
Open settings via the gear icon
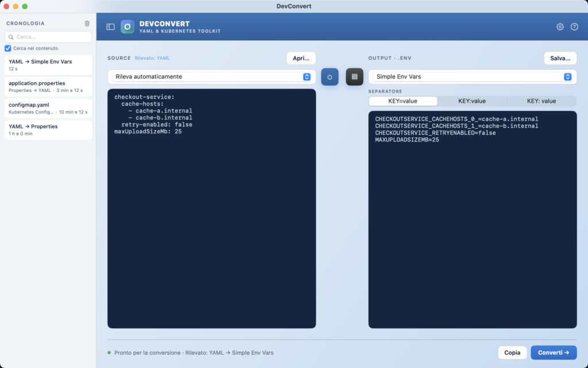click(560, 26)
